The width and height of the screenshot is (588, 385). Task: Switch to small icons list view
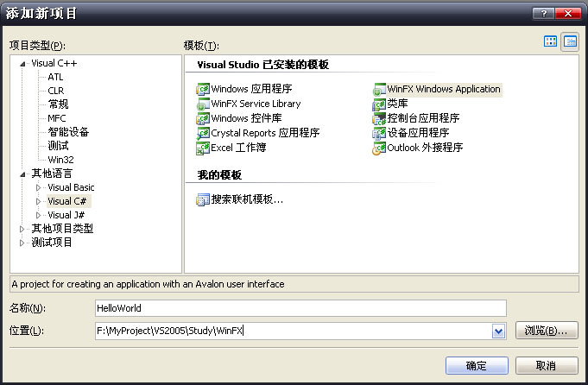click(x=570, y=41)
